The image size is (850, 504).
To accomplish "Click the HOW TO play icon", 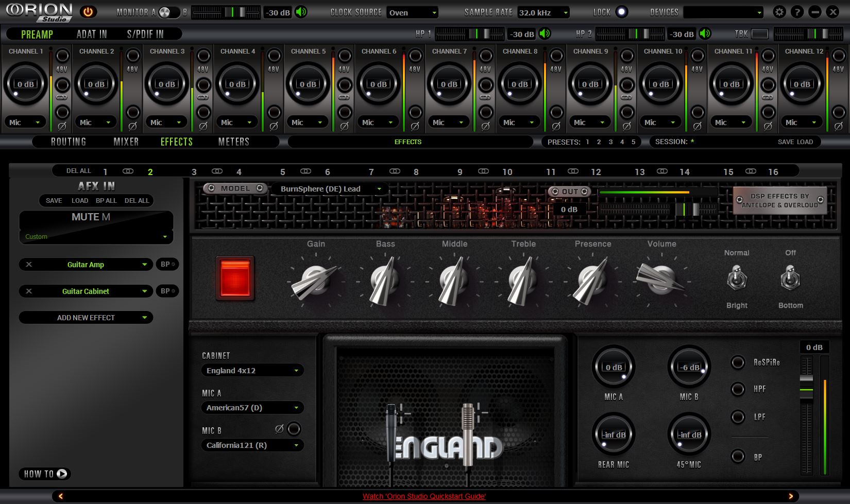I will [62, 474].
